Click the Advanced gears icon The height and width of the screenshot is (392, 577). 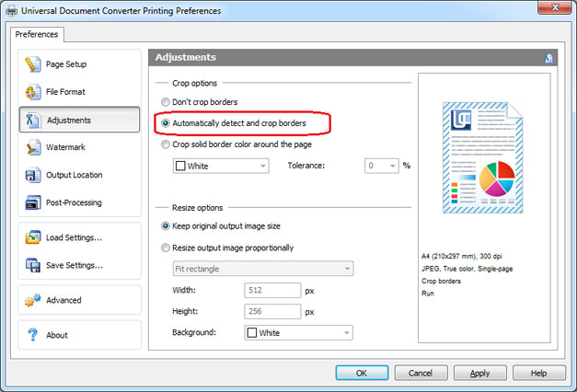pyautogui.click(x=33, y=300)
